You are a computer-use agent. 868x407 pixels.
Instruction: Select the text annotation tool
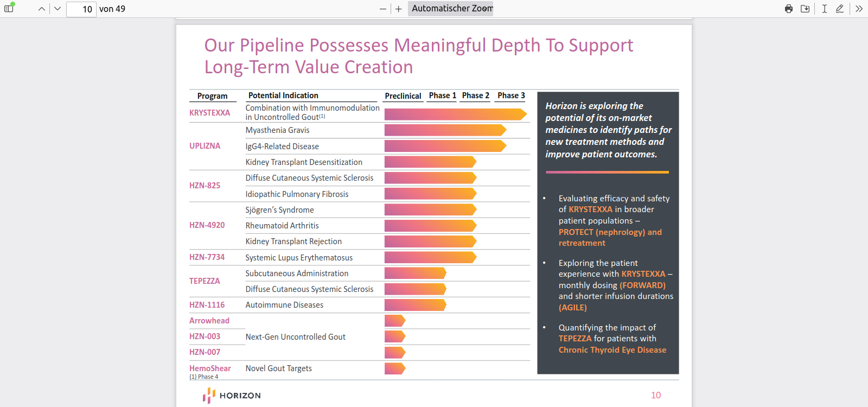(x=825, y=9)
